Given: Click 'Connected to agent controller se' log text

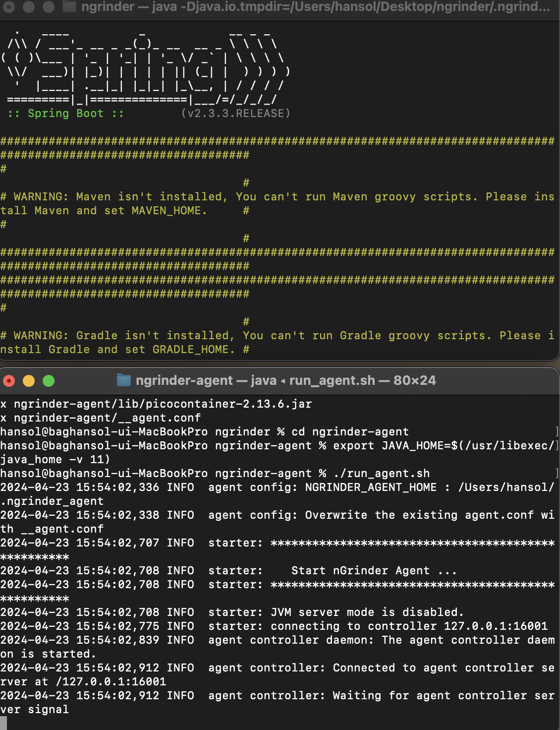Looking at the screenshot, I should coord(444,668).
